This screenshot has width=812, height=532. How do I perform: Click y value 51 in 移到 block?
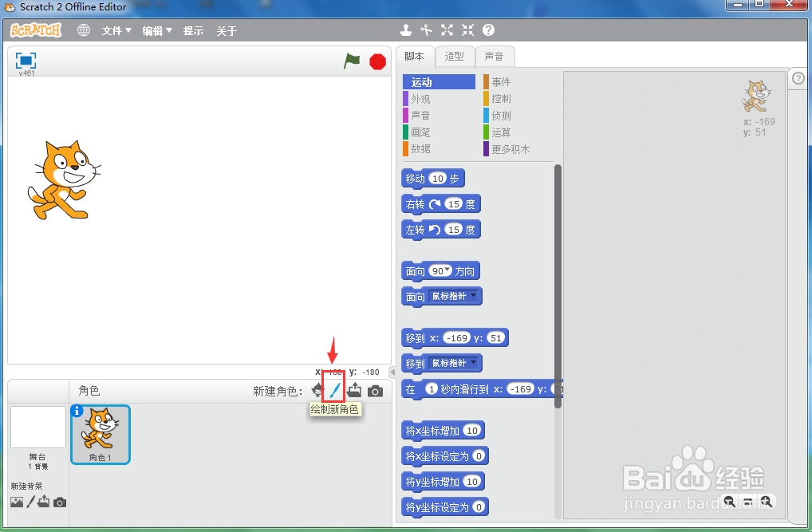tap(496, 337)
